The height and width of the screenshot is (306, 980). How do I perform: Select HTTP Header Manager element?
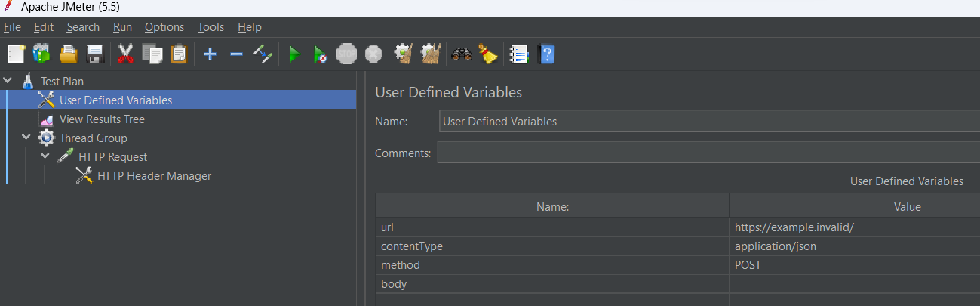click(154, 176)
